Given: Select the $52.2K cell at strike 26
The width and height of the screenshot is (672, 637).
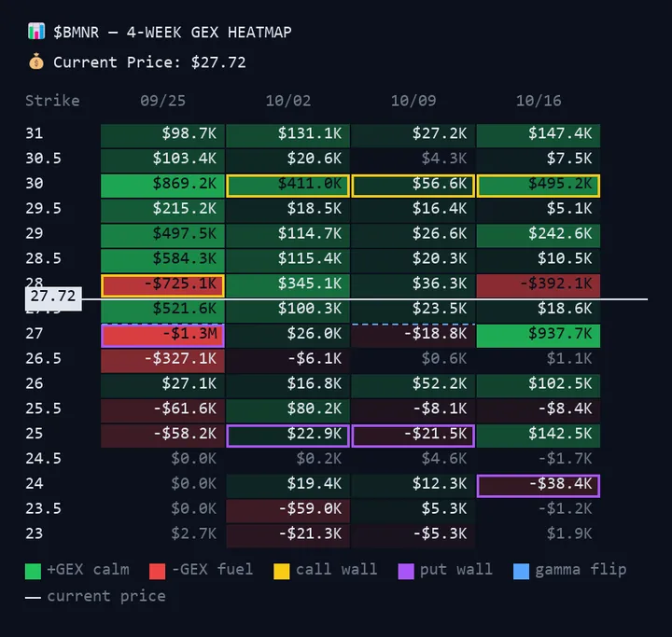Looking at the screenshot, I should 413,386.
